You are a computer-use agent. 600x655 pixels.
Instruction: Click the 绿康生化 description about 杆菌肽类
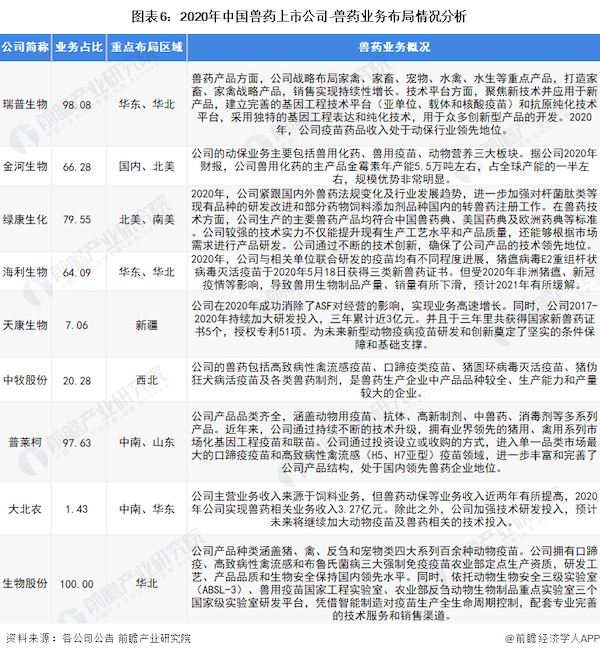click(394, 219)
